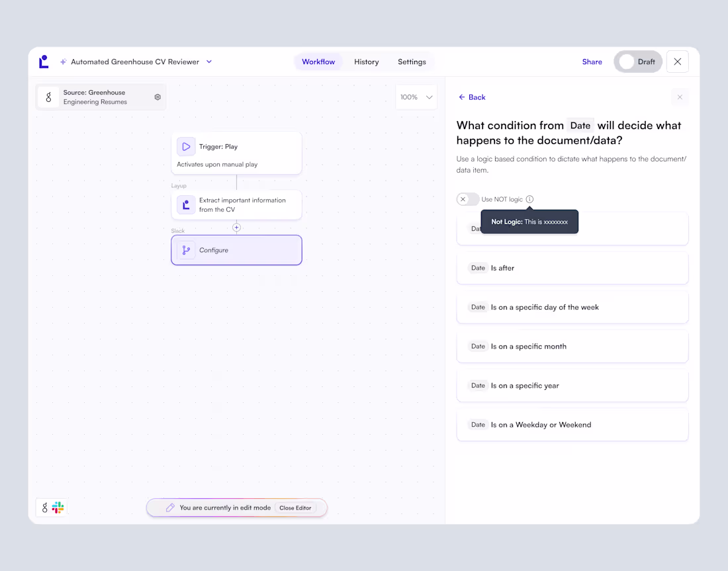Select the 'Date Is after' condition
This screenshot has width=728, height=571.
(572, 268)
